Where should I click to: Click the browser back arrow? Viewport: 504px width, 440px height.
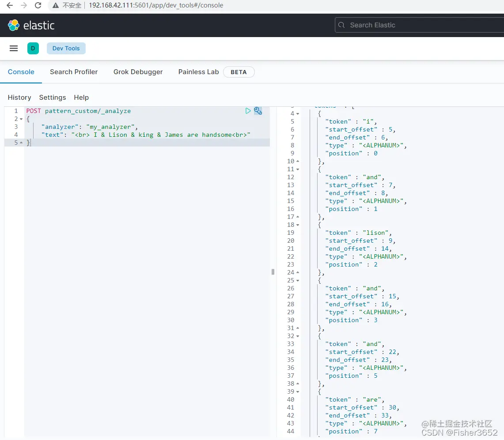coord(10,5)
